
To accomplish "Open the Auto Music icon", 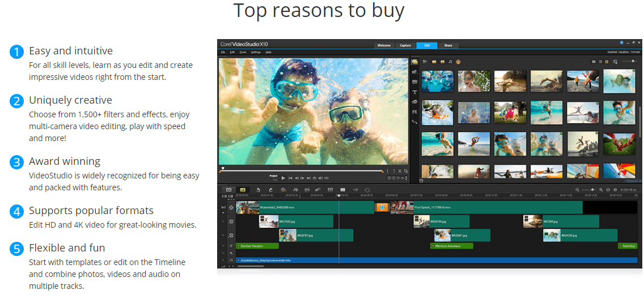I will click(307, 190).
